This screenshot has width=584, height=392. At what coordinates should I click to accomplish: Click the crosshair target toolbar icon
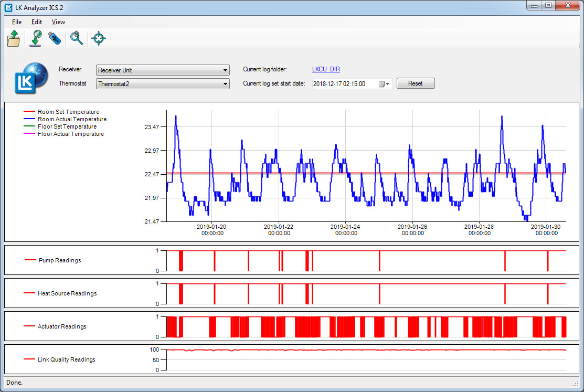[x=99, y=39]
